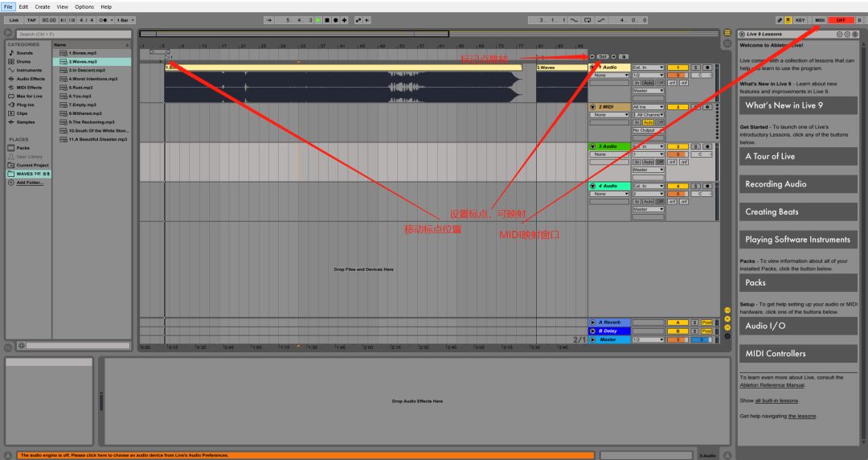
Task: Toggle Draw Mode pencil button
Action: [780, 20]
